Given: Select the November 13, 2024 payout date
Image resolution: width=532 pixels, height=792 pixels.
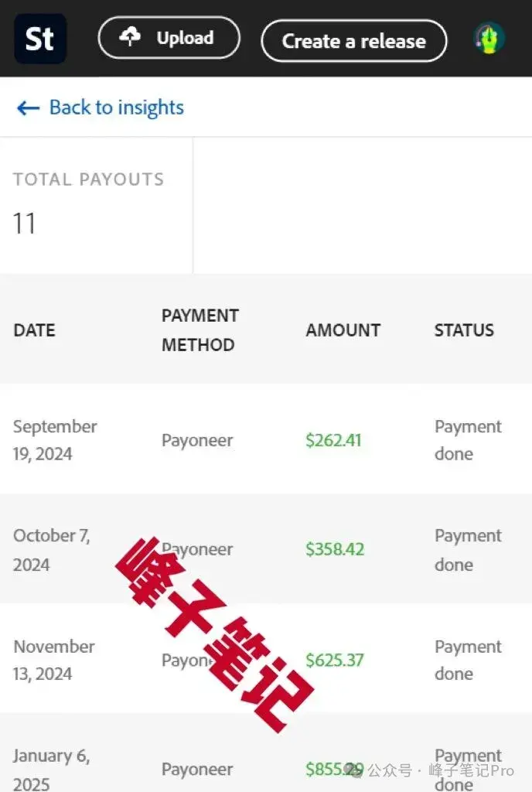Looking at the screenshot, I should click(54, 660).
